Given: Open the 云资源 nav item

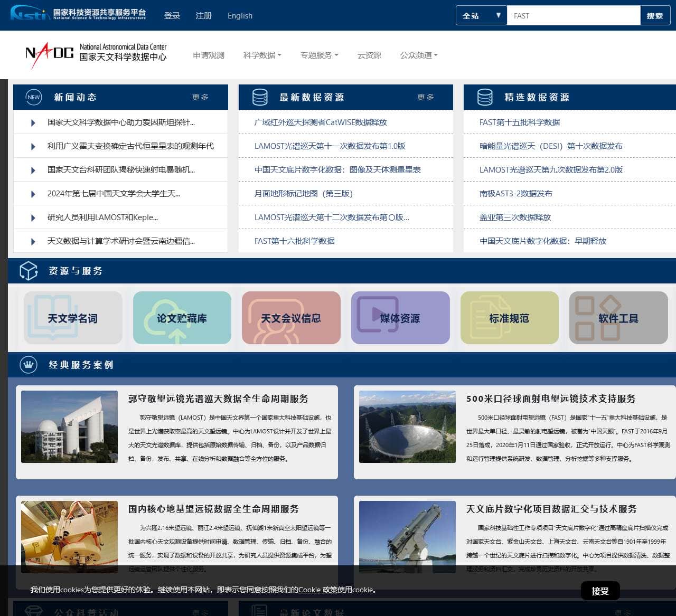Looking at the screenshot, I should pos(369,55).
